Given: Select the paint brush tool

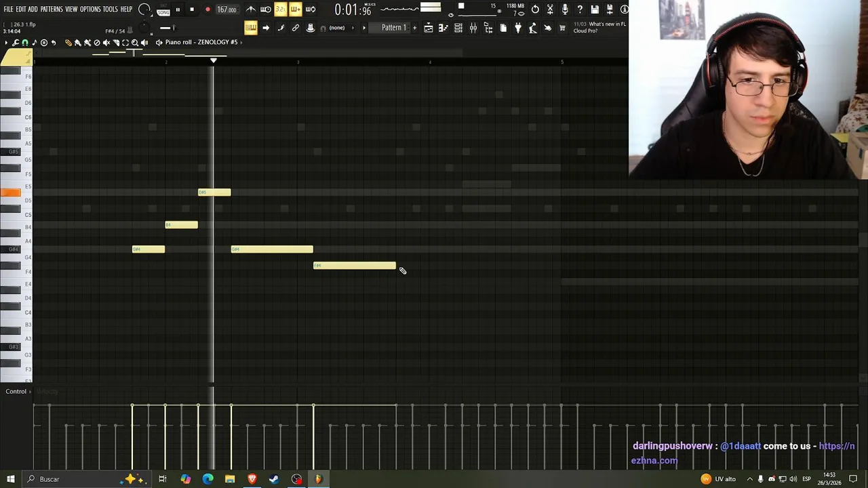Looking at the screenshot, I should pos(77,43).
